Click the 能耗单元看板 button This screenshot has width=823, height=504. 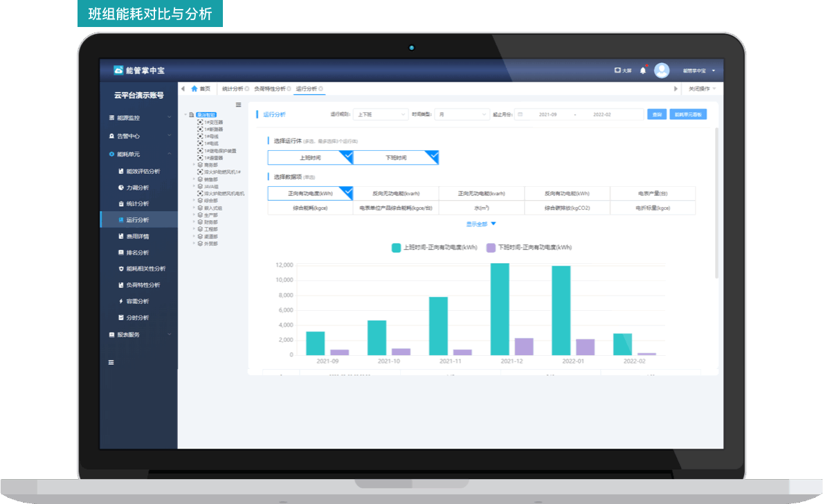(688, 114)
